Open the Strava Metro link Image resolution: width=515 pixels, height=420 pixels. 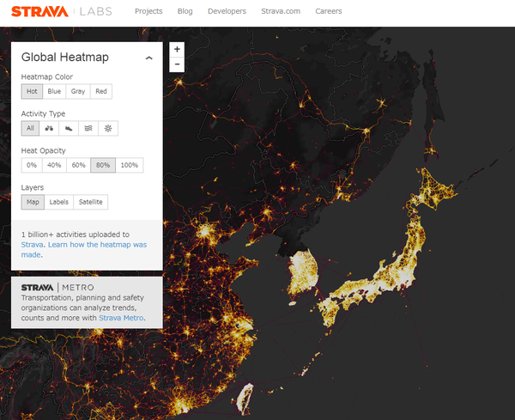pyautogui.click(x=121, y=318)
